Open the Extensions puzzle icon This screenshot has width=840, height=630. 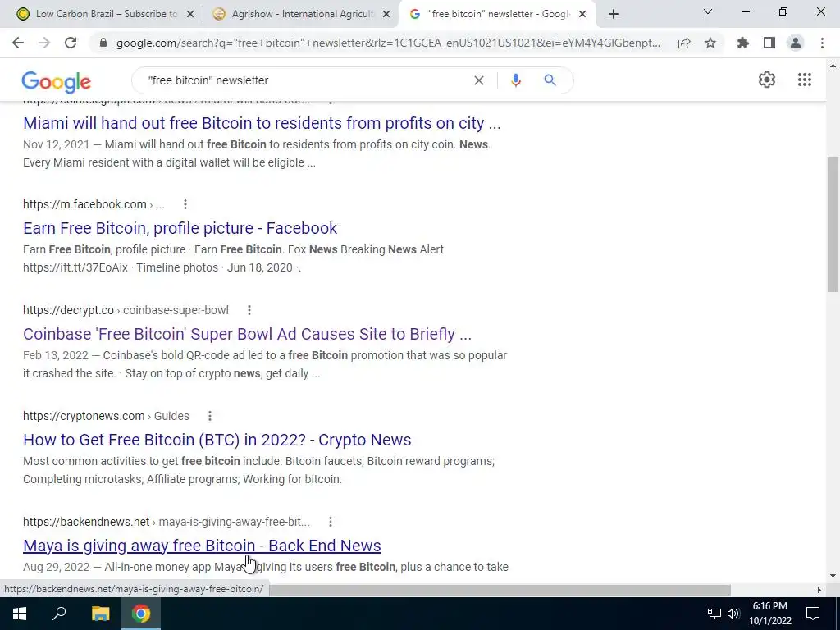[x=743, y=43]
